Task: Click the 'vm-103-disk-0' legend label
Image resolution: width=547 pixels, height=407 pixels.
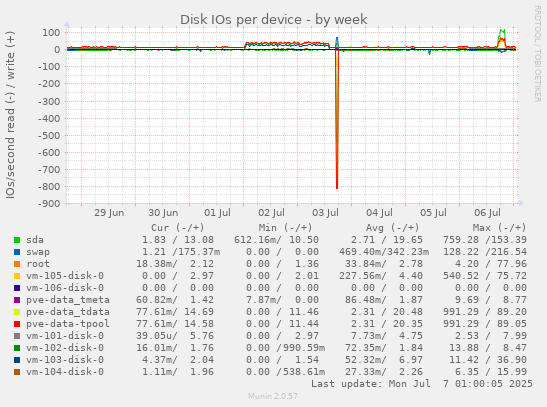Action: point(65,360)
